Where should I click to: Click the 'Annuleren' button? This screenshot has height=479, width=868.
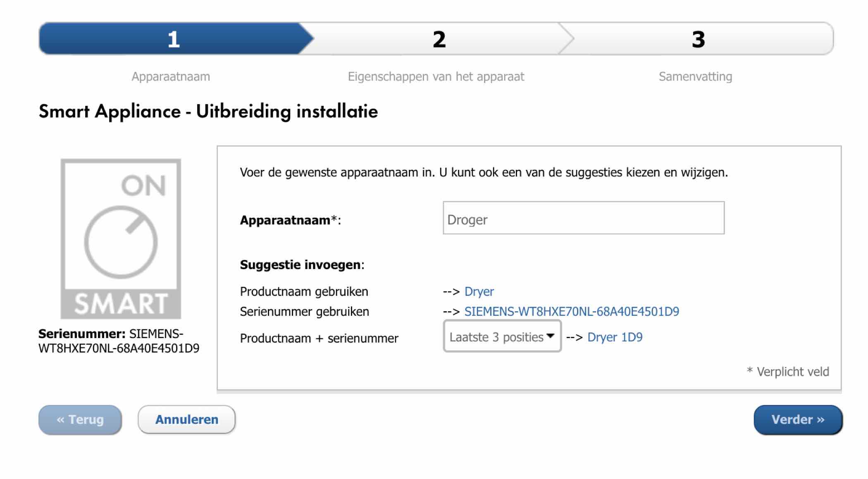pos(186,419)
